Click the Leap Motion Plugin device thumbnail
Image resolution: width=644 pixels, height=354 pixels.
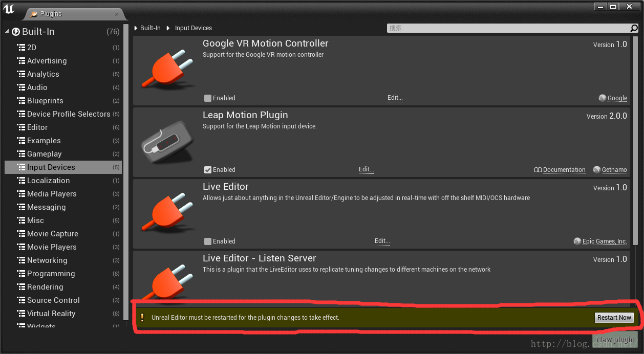pos(167,142)
